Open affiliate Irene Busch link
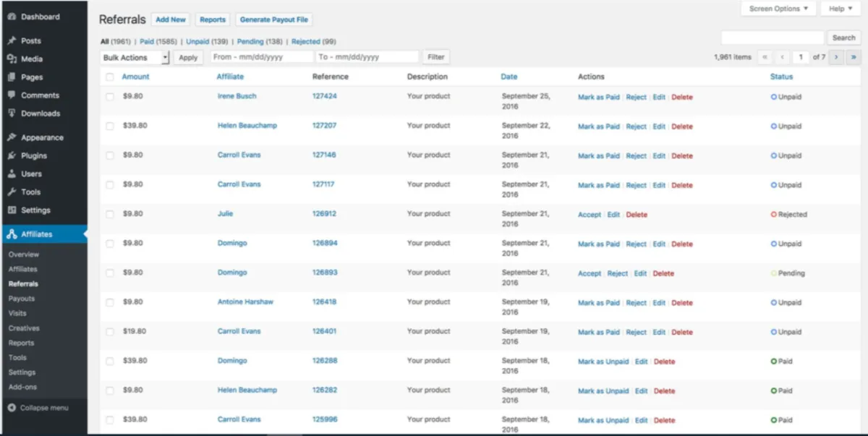 [237, 96]
